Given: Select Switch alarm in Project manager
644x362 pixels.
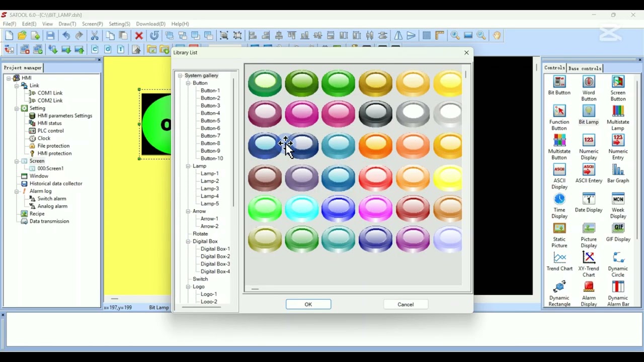Looking at the screenshot, I should [52, 199].
